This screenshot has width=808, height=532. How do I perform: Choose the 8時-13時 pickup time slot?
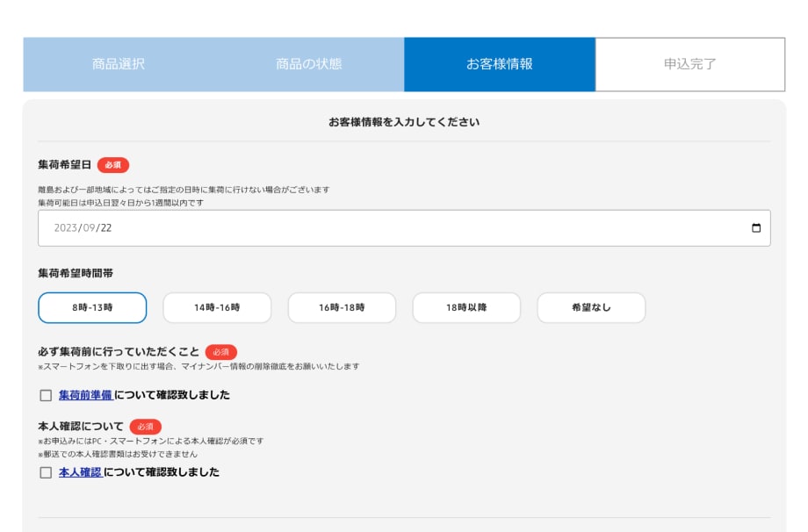click(92, 308)
